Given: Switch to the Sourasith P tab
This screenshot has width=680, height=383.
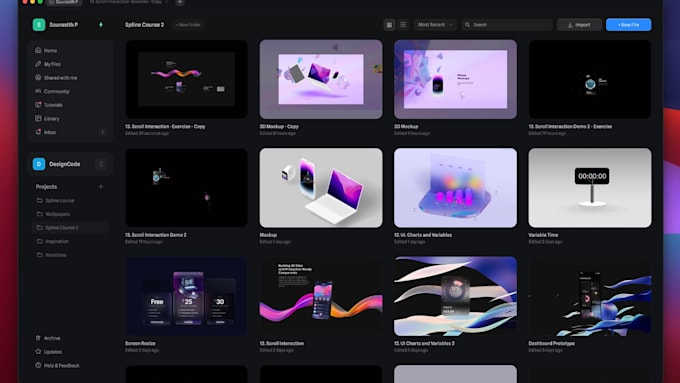Looking at the screenshot, I should tap(64, 2).
